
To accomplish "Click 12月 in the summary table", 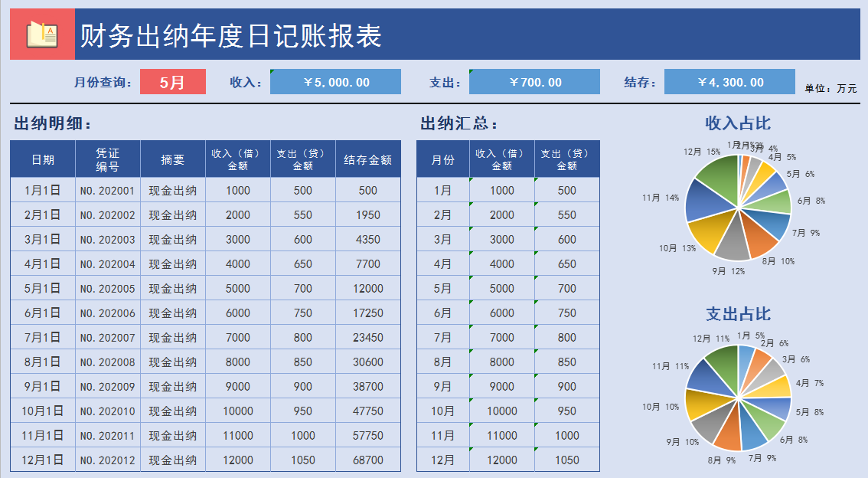I will 443,460.
